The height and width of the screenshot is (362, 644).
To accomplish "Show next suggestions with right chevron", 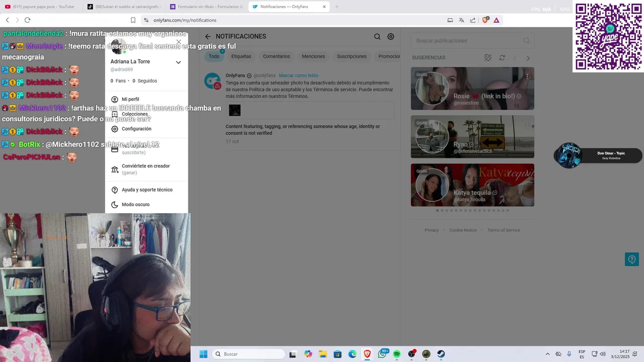I will tap(528, 58).
